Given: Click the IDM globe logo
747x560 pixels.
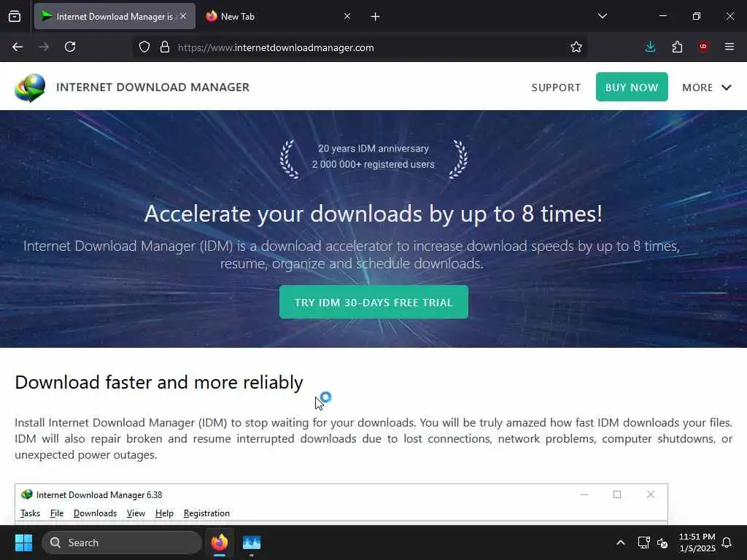Looking at the screenshot, I should click(x=30, y=87).
